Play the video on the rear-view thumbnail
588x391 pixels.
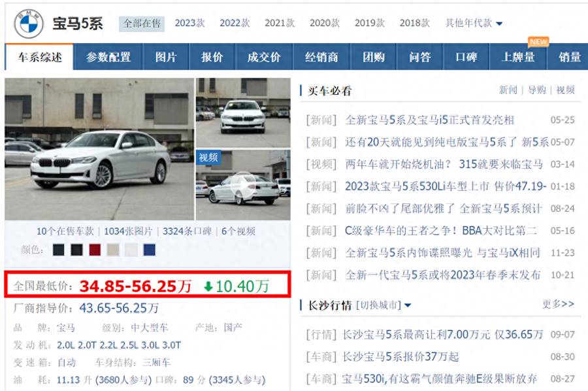(x=243, y=185)
